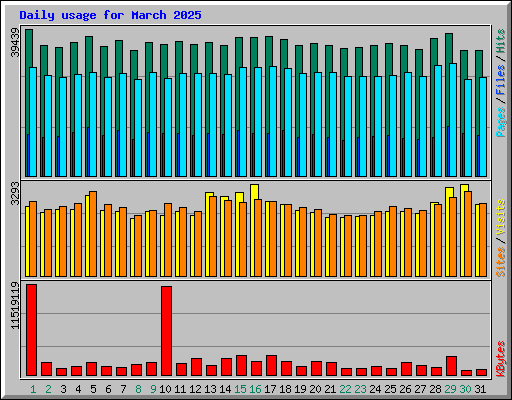512x400 pixels.
Task: Click day 31 on the date axis
Action: click(x=480, y=389)
